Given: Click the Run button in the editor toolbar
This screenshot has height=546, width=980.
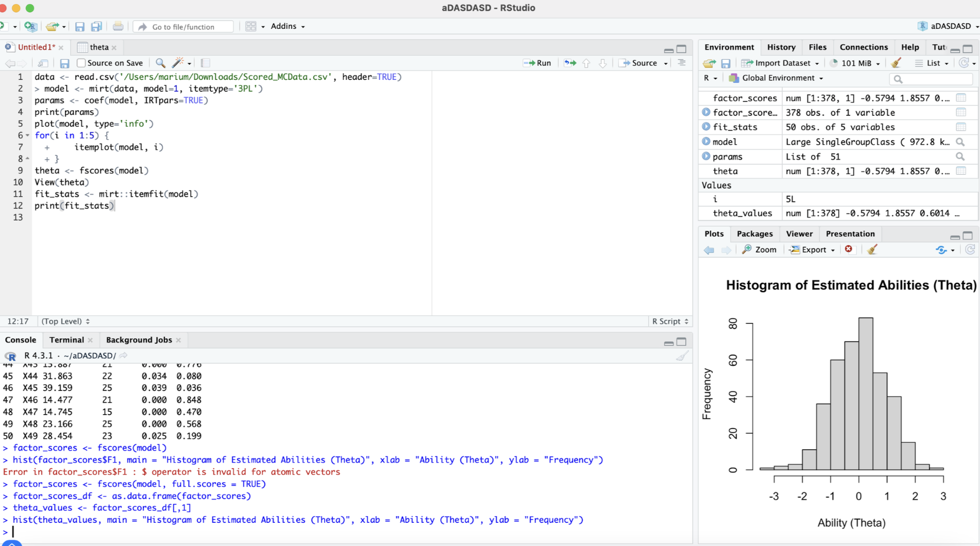Looking at the screenshot, I should click(537, 63).
